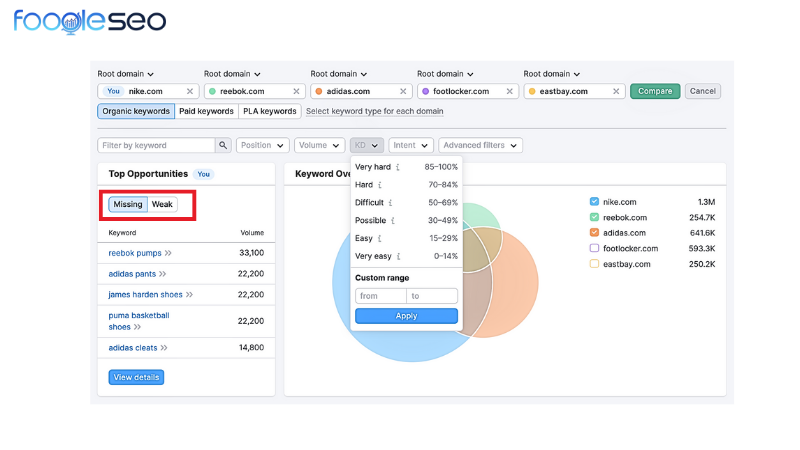Expand the Advanced filters dropdown
Image resolution: width=800 pixels, height=450 pixels.
click(481, 145)
